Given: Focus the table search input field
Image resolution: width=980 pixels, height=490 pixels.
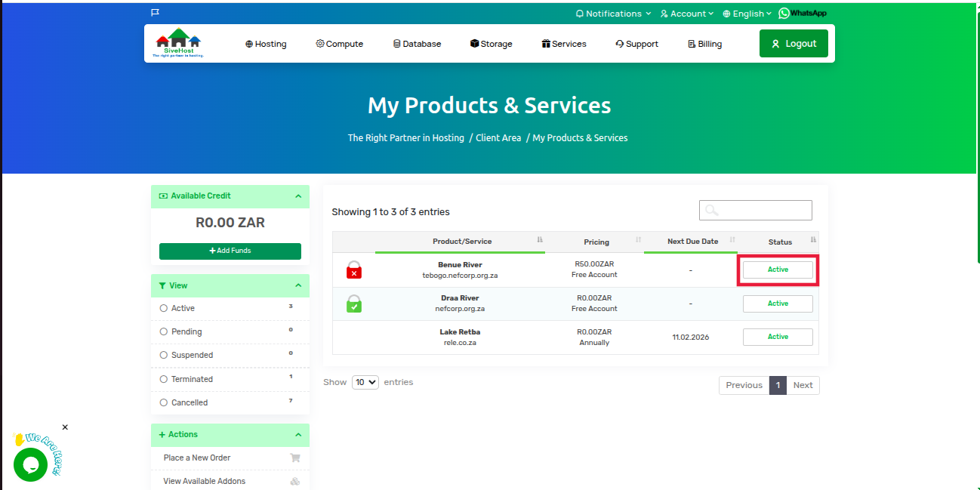Looking at the screenshot, I should click(755, 210).
